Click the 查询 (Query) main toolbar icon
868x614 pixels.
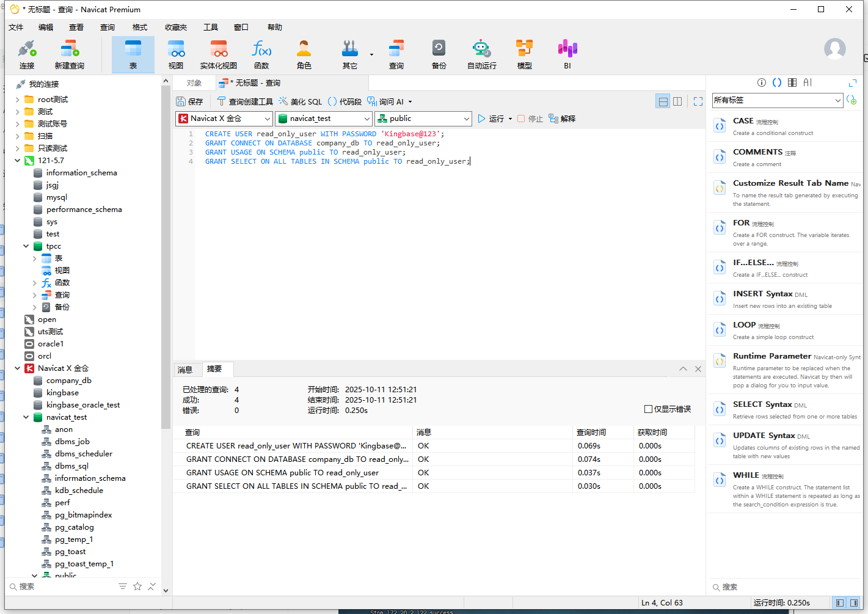click(396, 54)
